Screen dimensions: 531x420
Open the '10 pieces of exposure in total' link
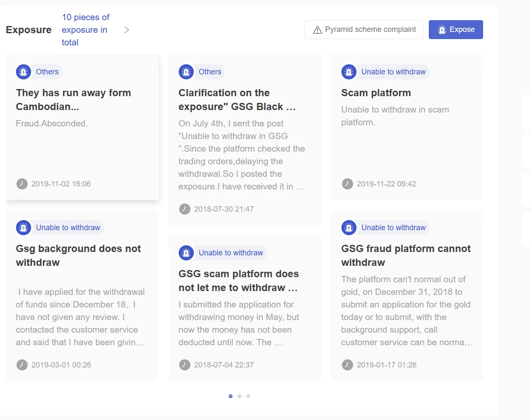coord(85,30)
